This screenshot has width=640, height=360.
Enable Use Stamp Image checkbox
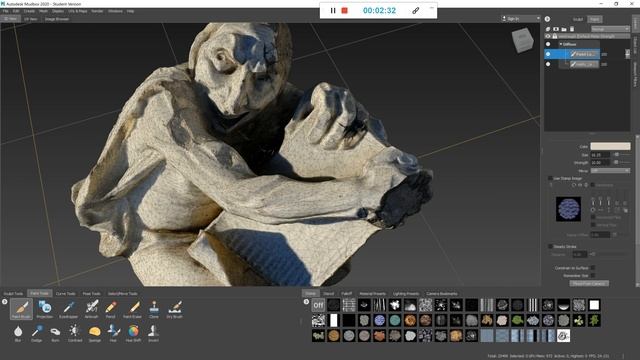(550, 178)
